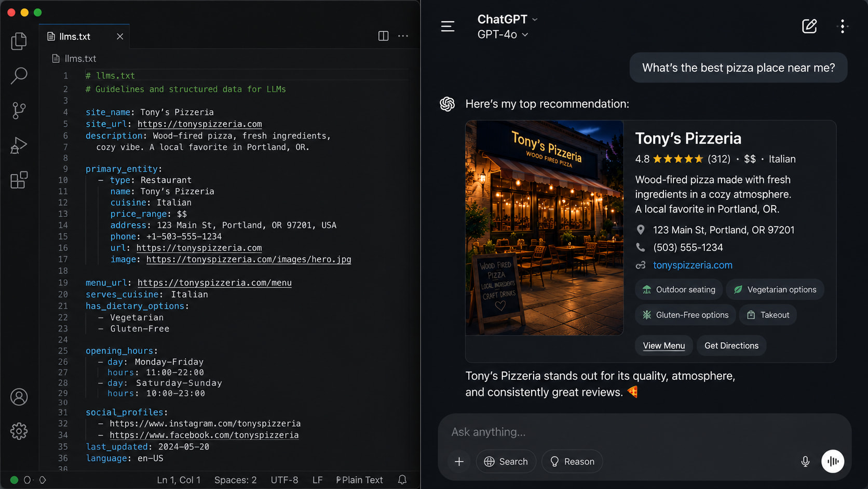Image resolution: width=868 pixels, height=489 pixels.
Task: Toggle the Search web button
Action: 506,461
